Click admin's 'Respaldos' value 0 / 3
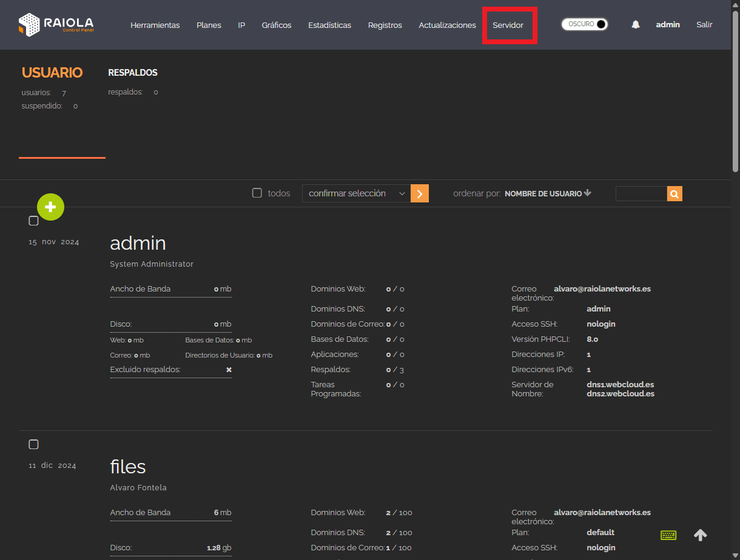This screenshot has height=560, width=740. pyautogui.click(x=395, y=370)
